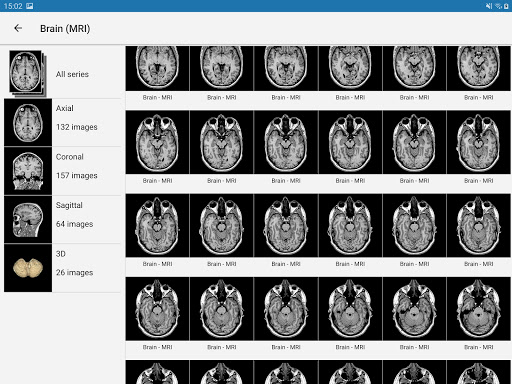This screenshot has width=512, height=384.
Task: Open the Sagittal 64 images series
Action: (x=62, y=219)
